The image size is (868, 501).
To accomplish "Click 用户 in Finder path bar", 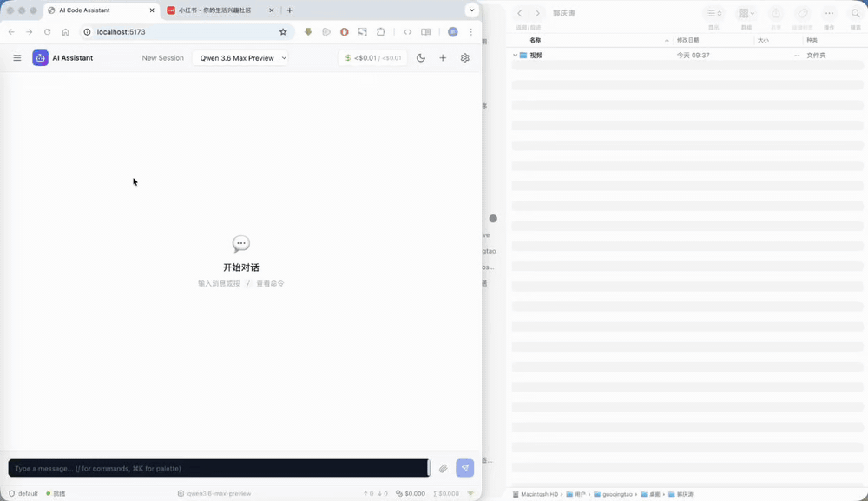I will click(x=575, y=494).
